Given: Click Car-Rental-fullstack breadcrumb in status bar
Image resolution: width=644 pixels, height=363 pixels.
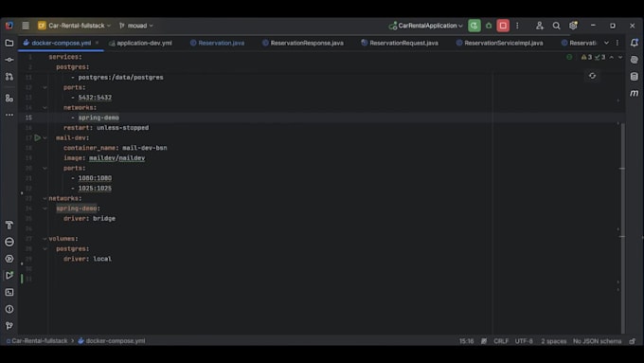Looking at the screenshot, I should coord(37,341).
